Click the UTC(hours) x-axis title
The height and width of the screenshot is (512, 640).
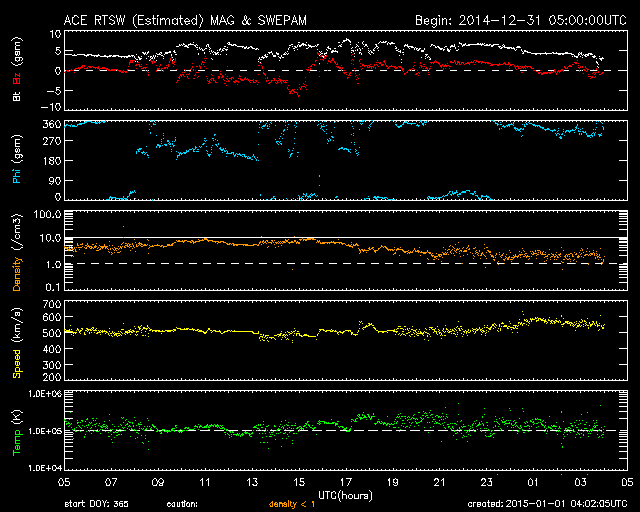click(x=345, y=494)
